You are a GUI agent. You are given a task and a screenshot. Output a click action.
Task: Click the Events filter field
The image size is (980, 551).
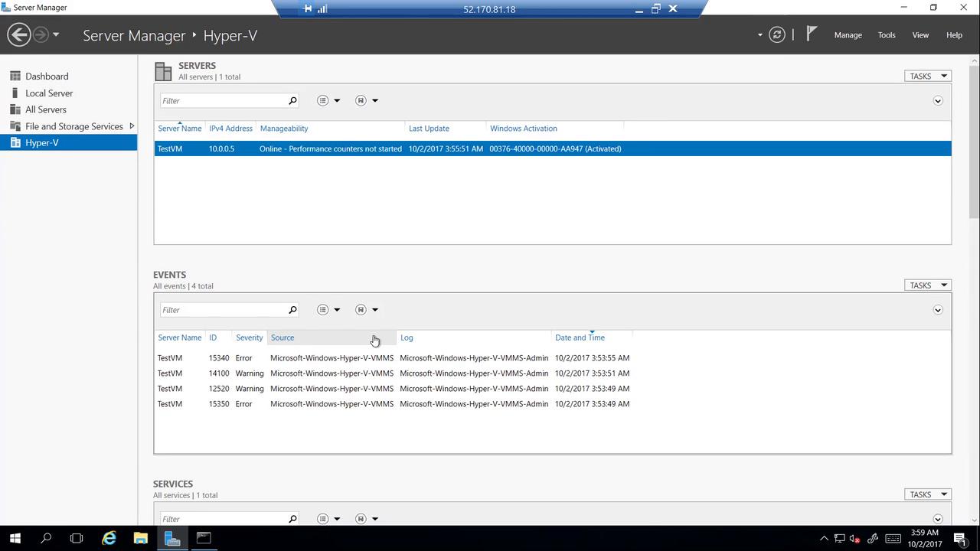click(x=223, y=310)
